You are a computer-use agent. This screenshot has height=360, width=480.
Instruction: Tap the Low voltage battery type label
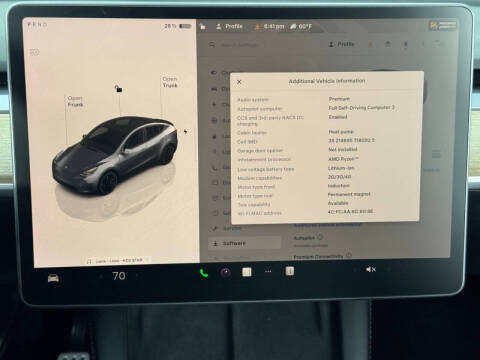pyautogui.click(x=266, y=169)
